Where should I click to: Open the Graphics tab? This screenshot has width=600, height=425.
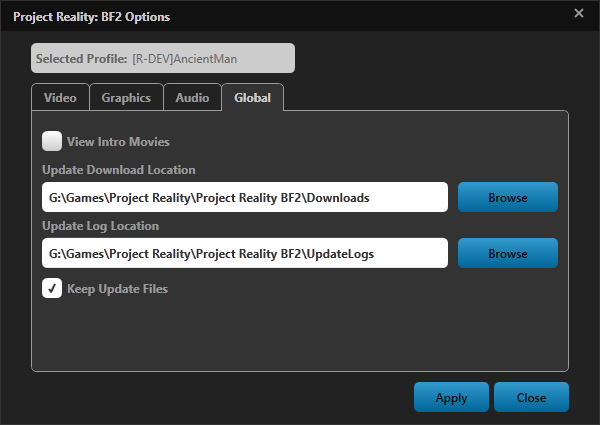[126, 98]
